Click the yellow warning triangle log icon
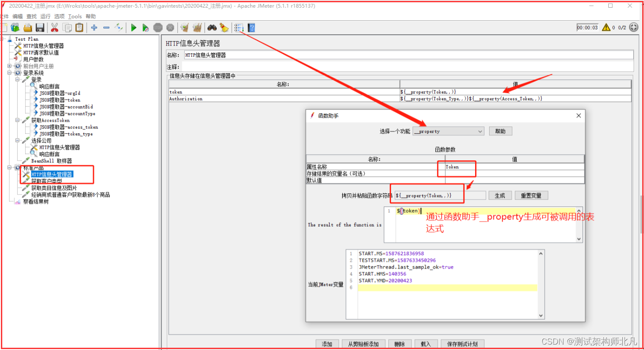The width and height of the screenshot is (644, 350). click(606, 28)
